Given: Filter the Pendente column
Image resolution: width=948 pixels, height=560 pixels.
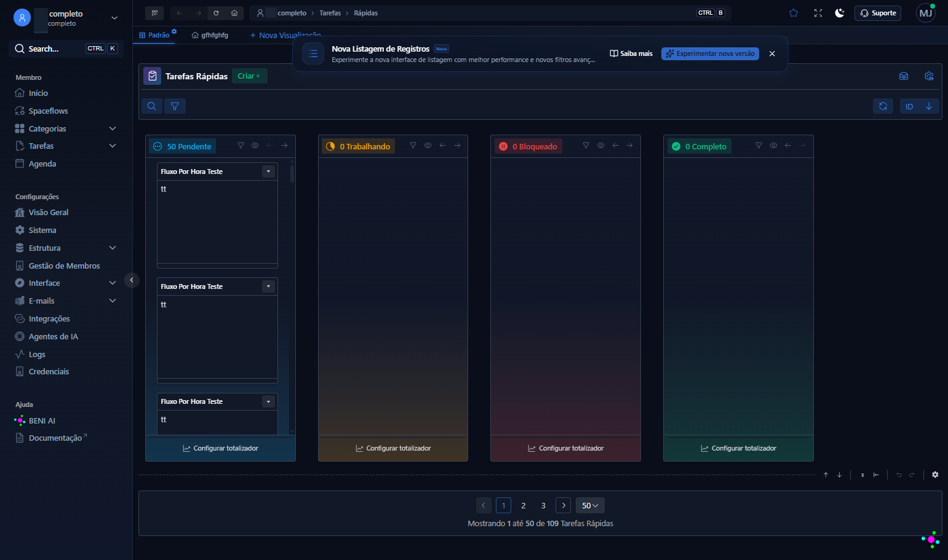Looking at the screenshot, I should [241, 146].
